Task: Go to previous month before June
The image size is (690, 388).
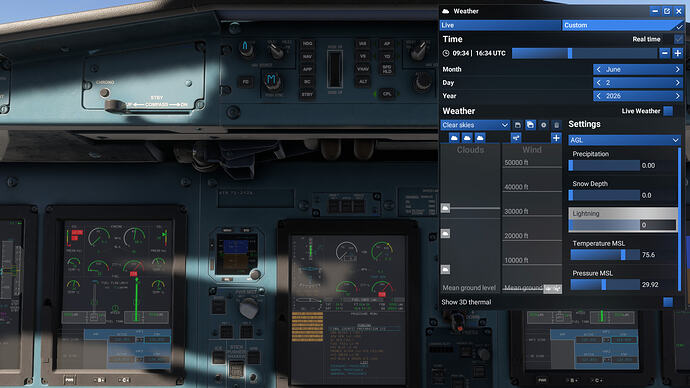Action: [x=598, y=70]
